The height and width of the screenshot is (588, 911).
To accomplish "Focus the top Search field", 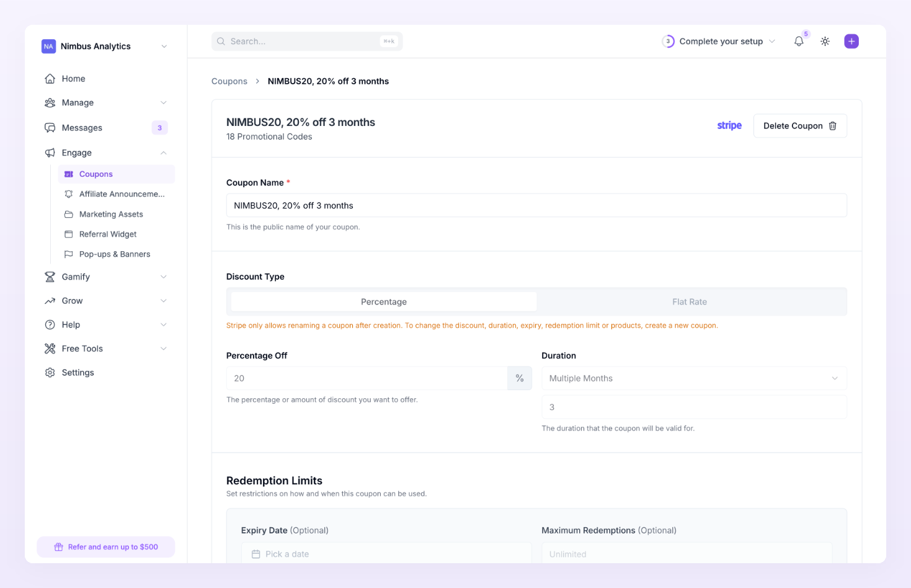I will [x=307, y=42].
